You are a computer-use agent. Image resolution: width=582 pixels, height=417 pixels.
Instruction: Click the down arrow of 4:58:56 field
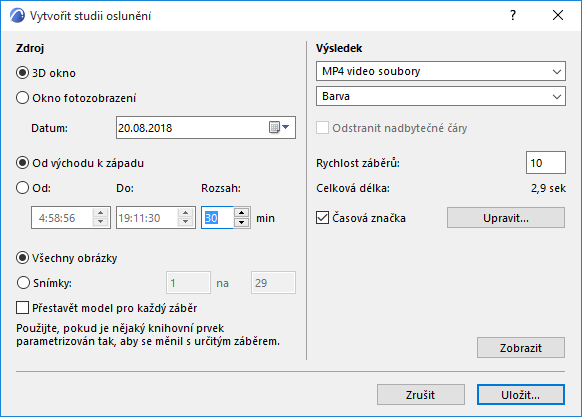[100, 222]
